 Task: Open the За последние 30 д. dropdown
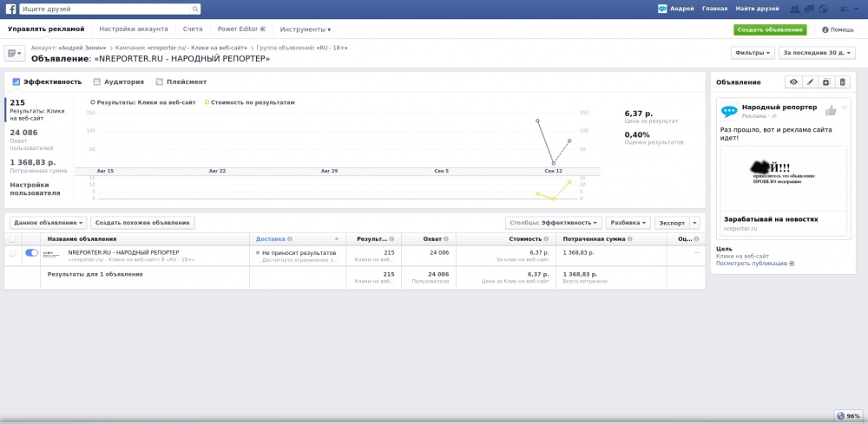pos(817,53)
